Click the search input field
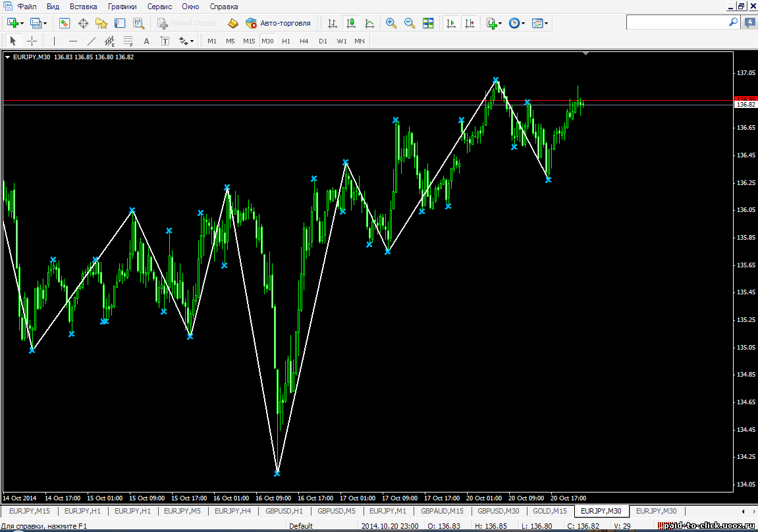This screenshot has height=532, width=758. 678,22
